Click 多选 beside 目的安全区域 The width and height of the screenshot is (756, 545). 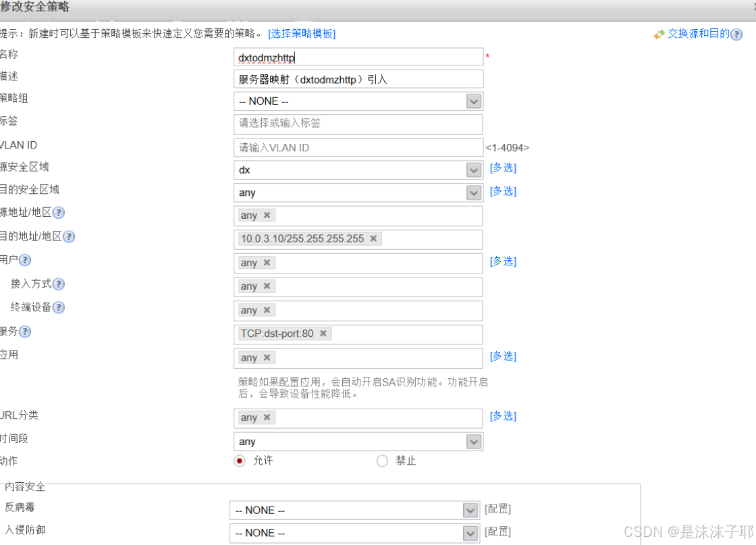[504, 191]
